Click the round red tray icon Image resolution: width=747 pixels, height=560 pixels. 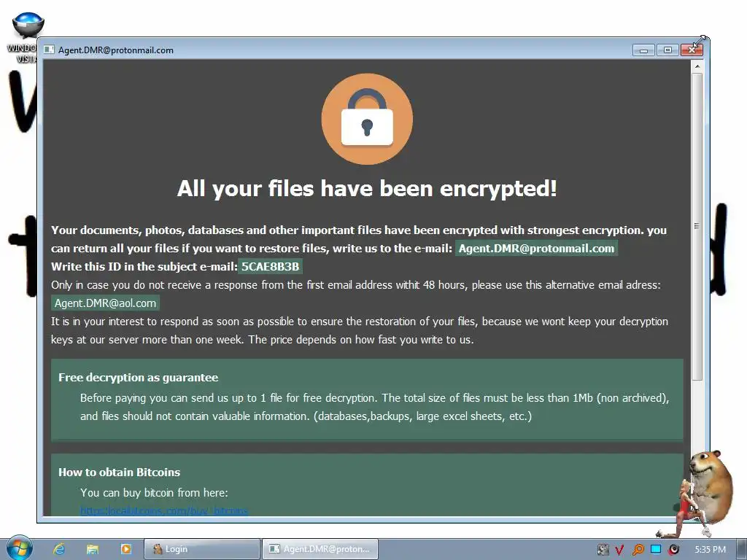pos(673,550)
